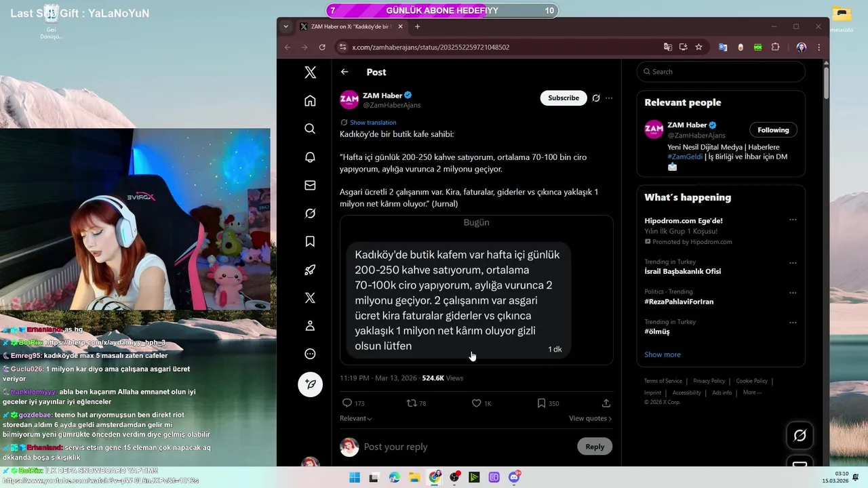Open the post's three-dot more menu

pyautogui.click(x=609, y=98)
